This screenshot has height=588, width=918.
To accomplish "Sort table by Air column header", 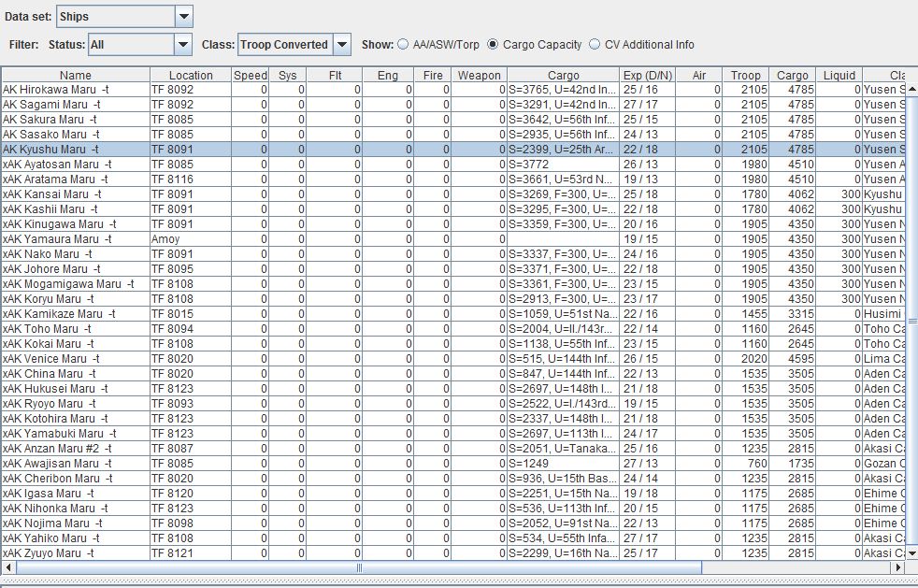I will (699, 75).
